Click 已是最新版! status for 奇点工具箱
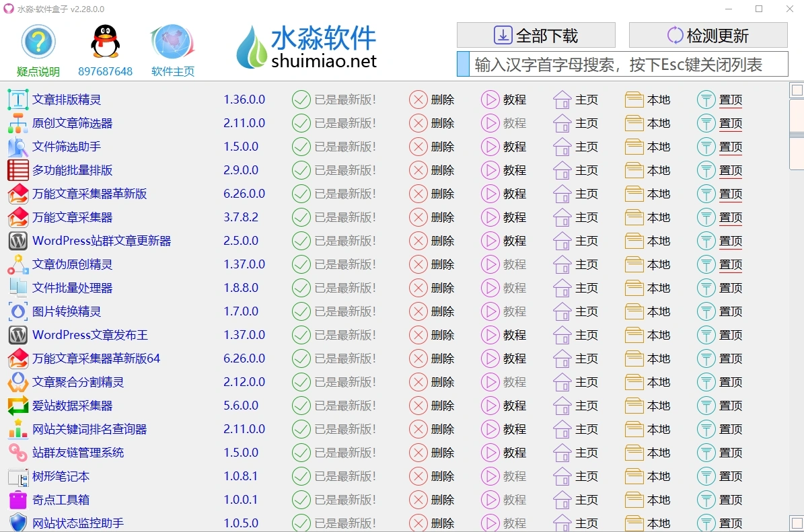The image size is (804, 532). point(345,500)
